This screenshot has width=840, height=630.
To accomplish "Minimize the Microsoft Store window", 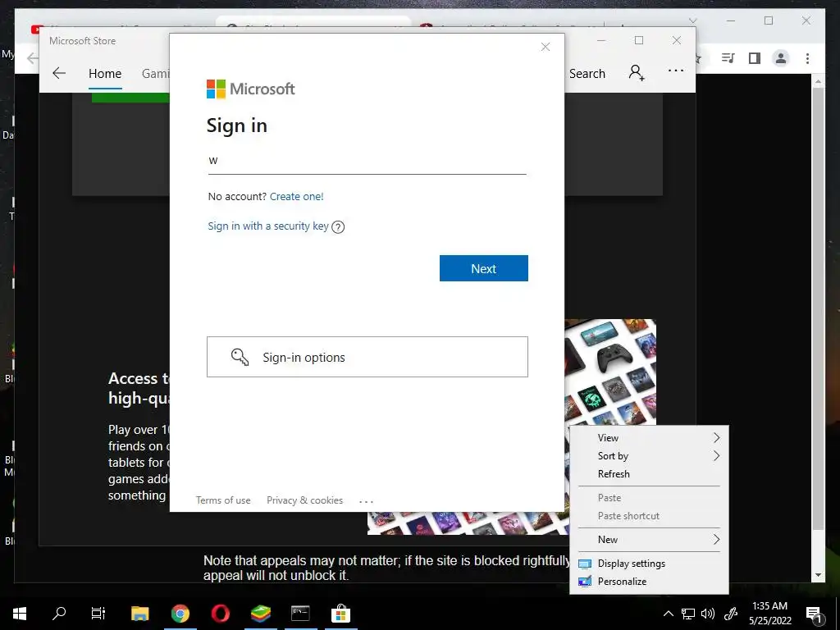I will (x=601, y=41).
